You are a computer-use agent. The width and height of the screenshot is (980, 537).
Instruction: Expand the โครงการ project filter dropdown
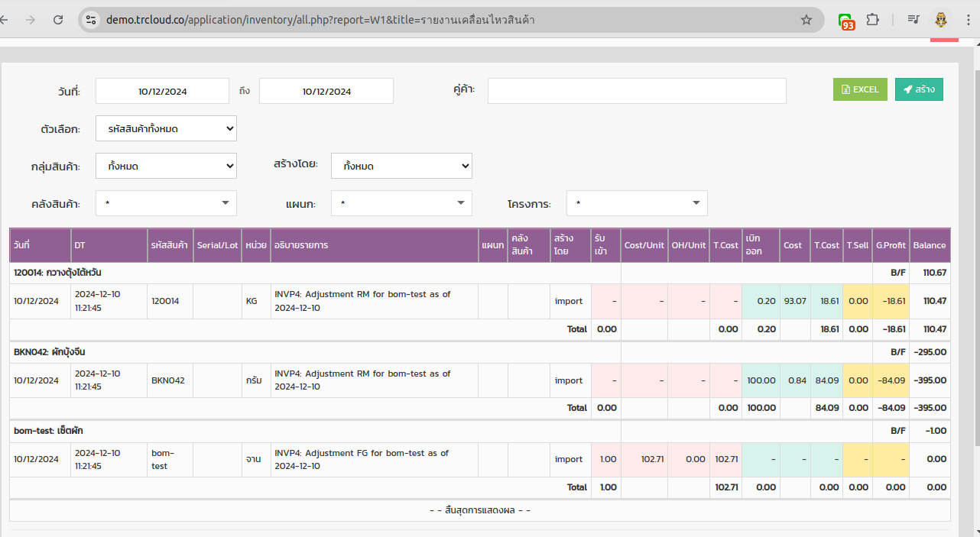tap(637, 203)
